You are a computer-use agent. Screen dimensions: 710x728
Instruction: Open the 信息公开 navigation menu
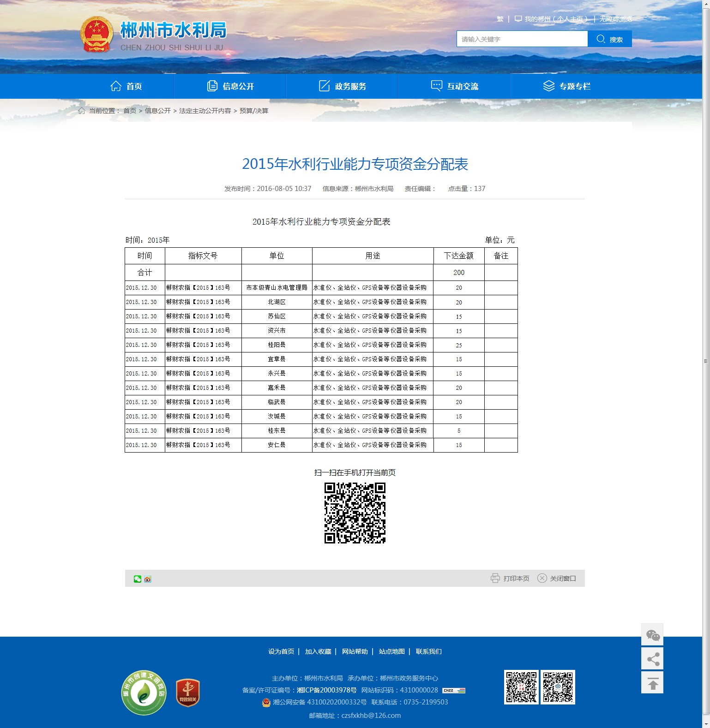click(230, 86)
